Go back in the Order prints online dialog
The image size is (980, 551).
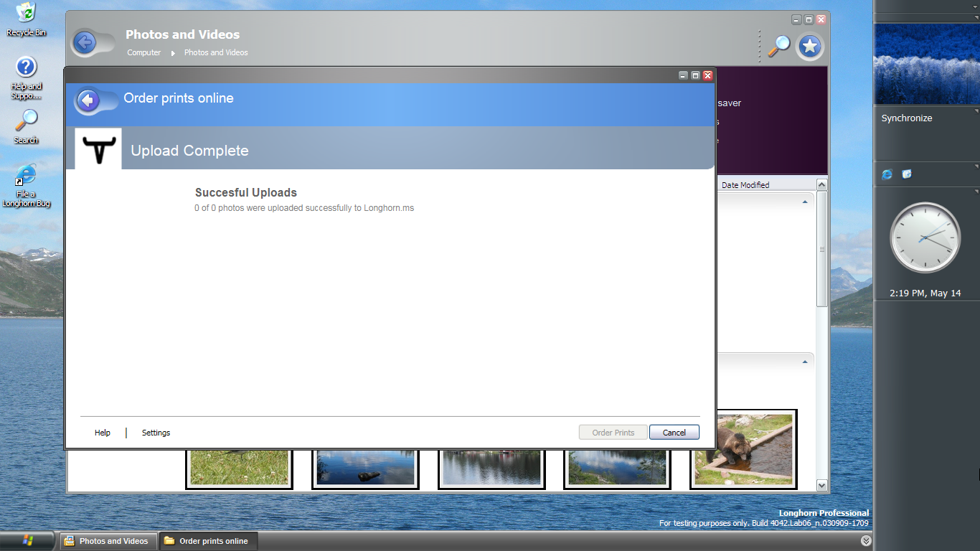[x=88, y=101]
